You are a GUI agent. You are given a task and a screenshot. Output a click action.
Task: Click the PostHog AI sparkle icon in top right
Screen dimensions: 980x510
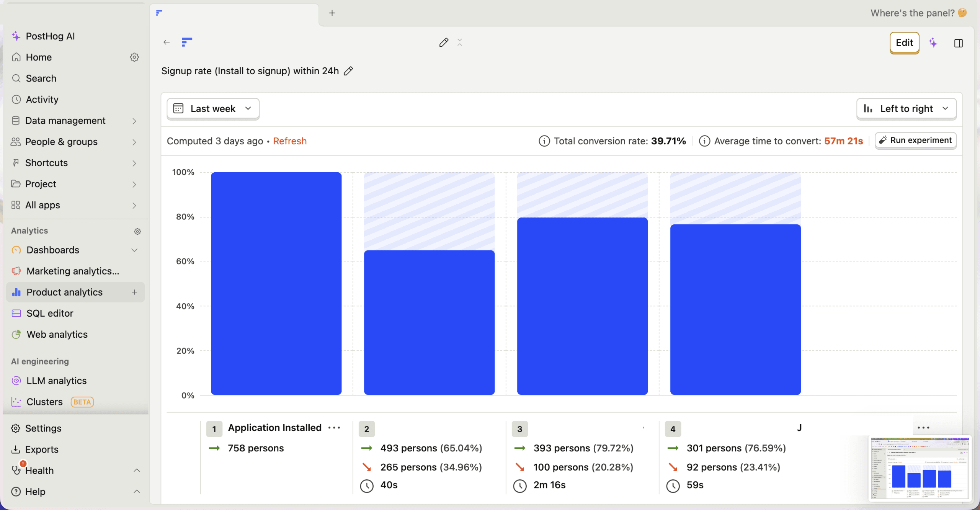[933, 43]
